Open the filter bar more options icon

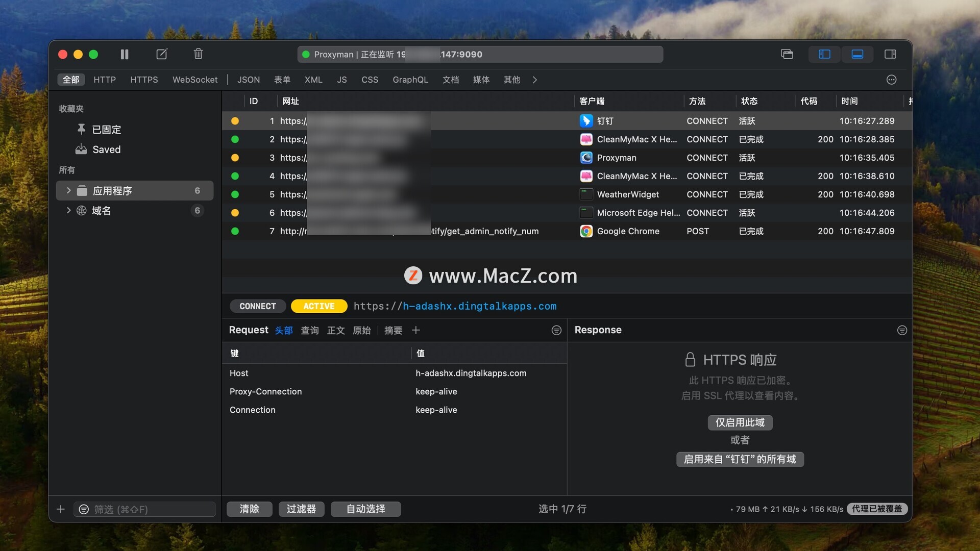pyautogui.click(x=891, y=80)
